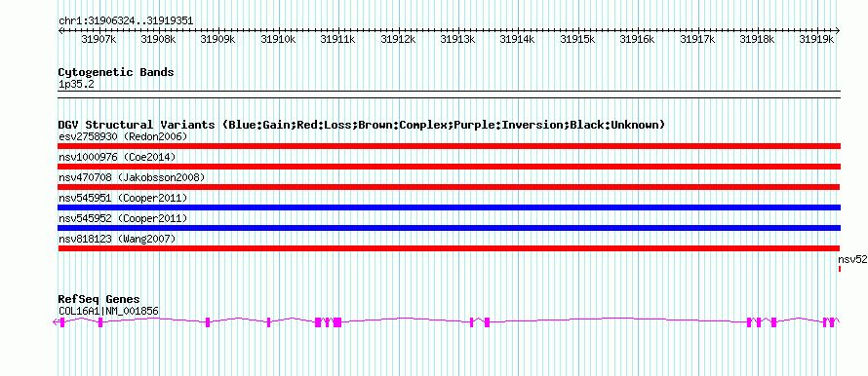Click the esv2758930 (Redon2006) variant label
This screenshot has height=376, width=868.
123,136
